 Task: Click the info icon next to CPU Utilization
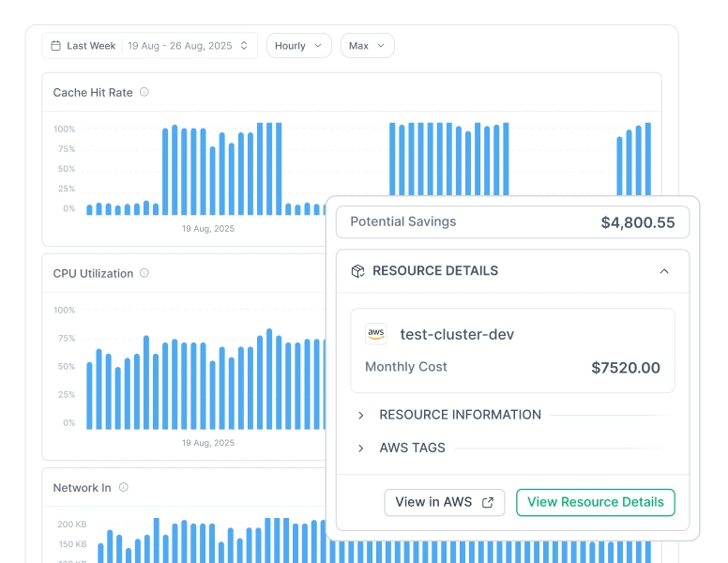tap(144, 273)
